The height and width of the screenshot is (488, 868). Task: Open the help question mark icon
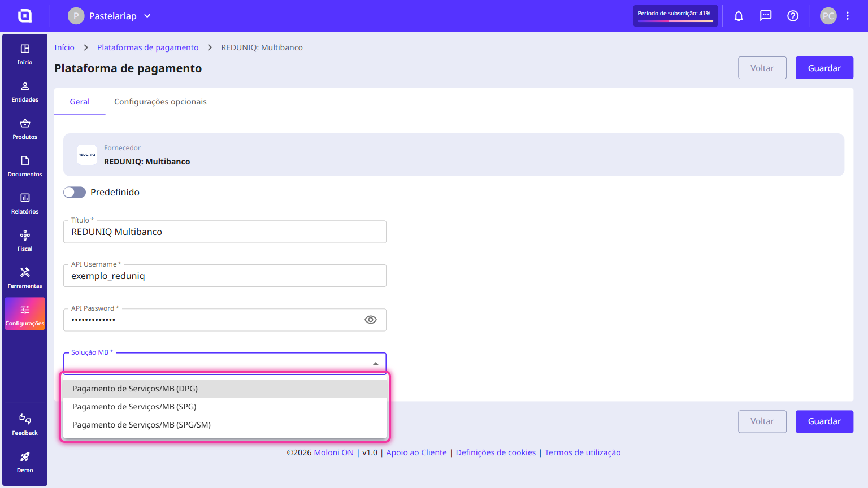(793, 16)
